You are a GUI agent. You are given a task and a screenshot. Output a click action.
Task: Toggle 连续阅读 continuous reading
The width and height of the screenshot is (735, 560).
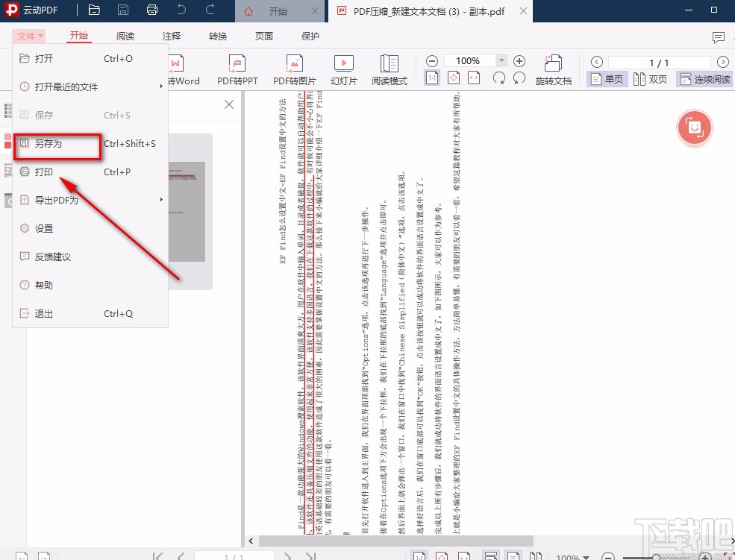[705, 79]
